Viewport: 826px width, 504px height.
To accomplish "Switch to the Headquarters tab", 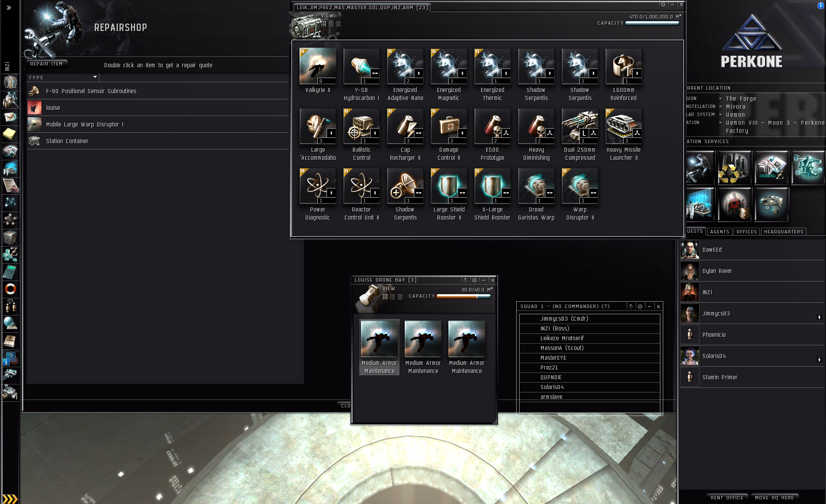I will coord(784,232).
